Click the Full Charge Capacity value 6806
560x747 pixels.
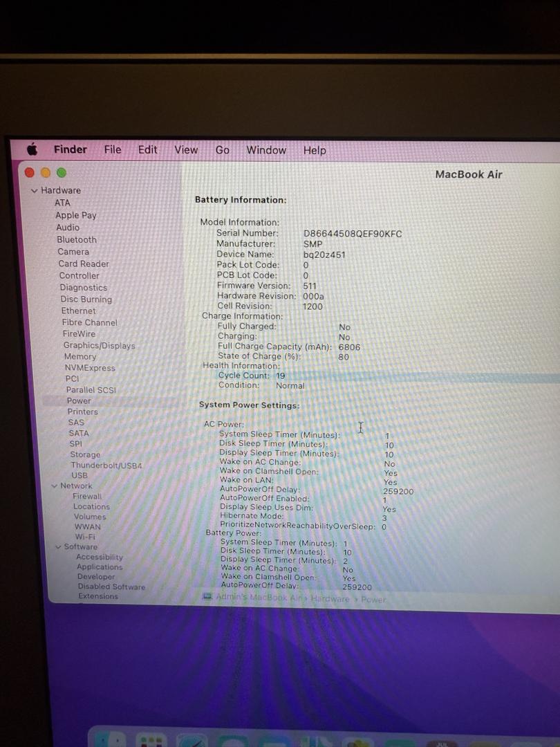point(349,347)
